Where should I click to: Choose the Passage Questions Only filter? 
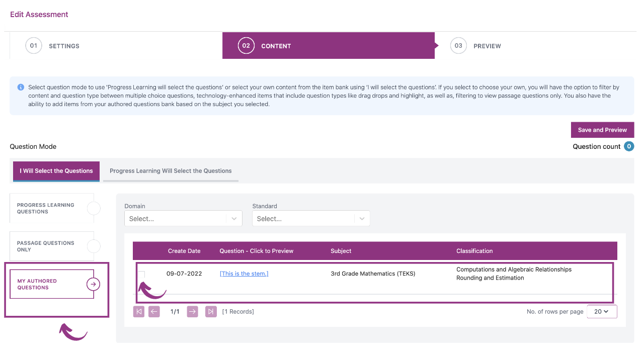pos(52,246)
